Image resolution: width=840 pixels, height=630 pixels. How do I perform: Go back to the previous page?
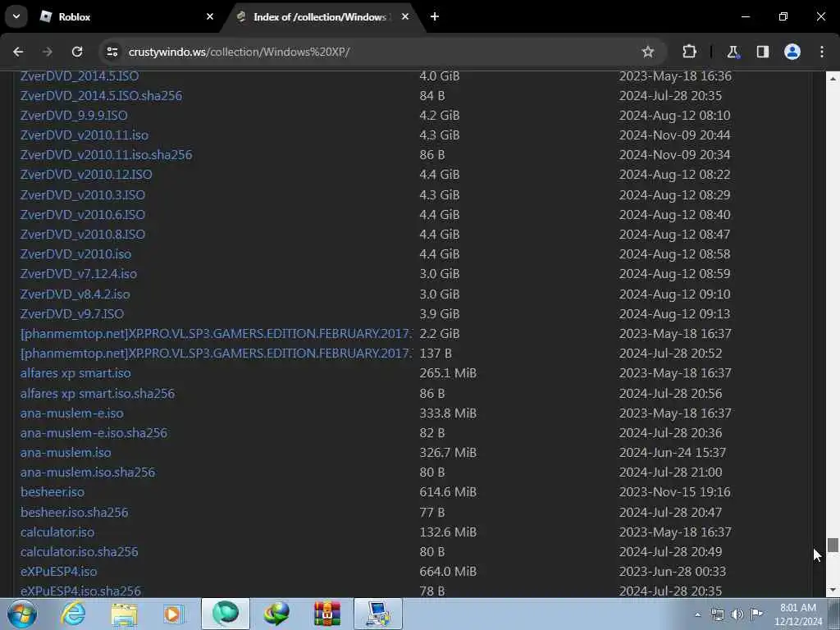coord(18,52)
